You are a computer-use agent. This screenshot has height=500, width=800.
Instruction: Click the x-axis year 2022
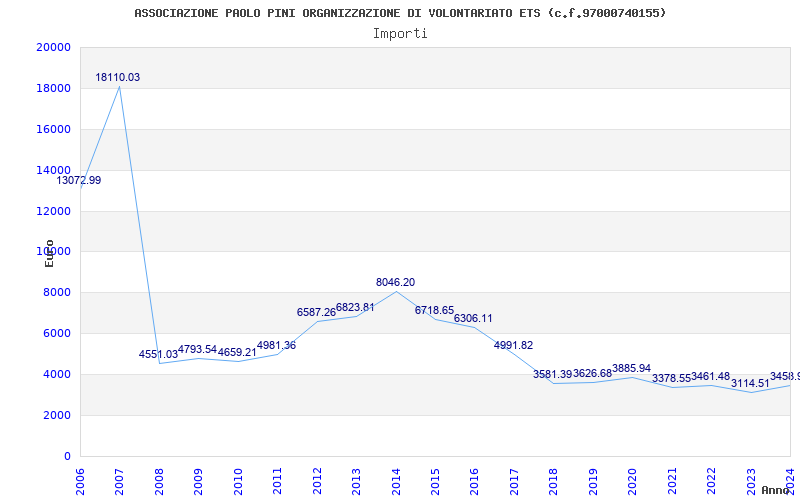pos(711,481)
